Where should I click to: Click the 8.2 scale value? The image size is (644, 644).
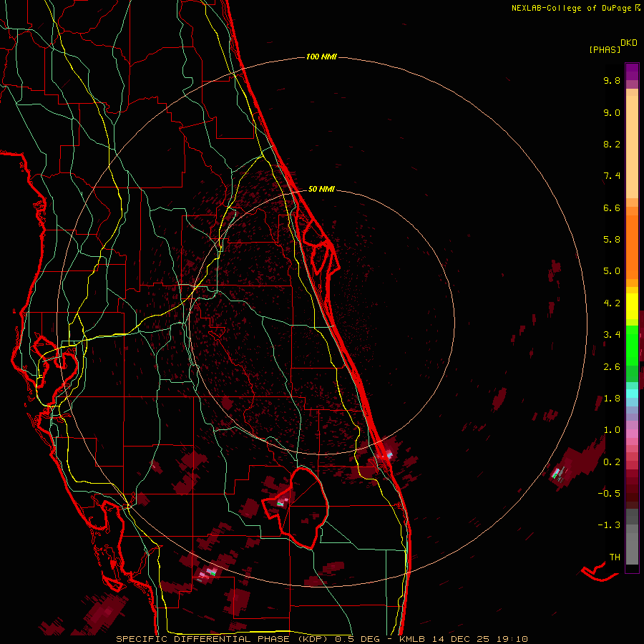pyautogui.click(x=612, y=144)
